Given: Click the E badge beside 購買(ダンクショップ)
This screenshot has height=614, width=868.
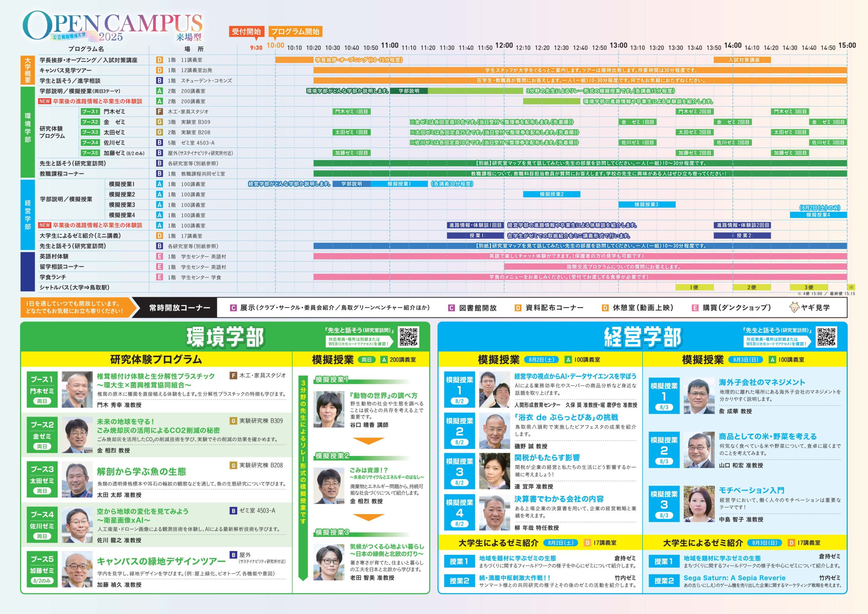Looking at the screenshot, I should tap(695, 308).
